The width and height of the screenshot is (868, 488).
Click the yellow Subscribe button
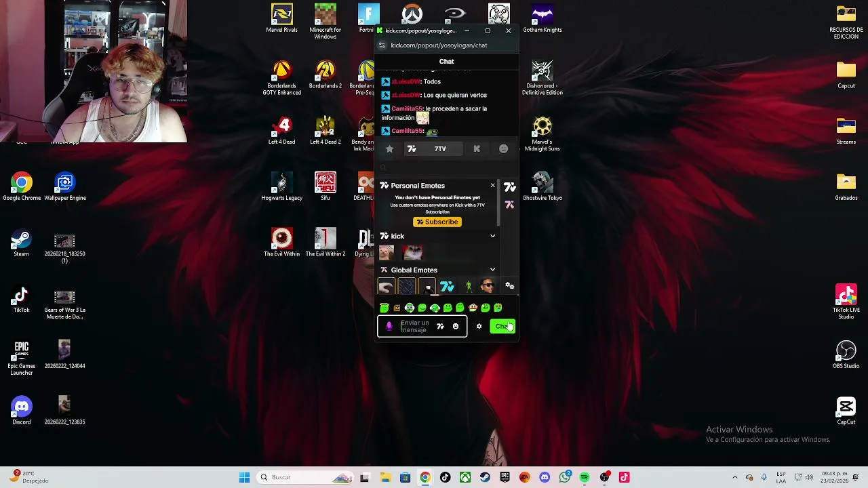[x=437, y=222]
